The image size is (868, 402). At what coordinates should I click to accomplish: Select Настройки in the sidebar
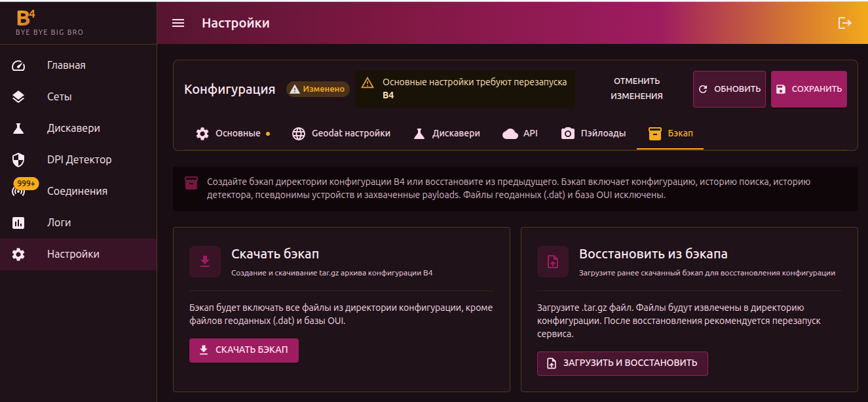click(73, 254)
